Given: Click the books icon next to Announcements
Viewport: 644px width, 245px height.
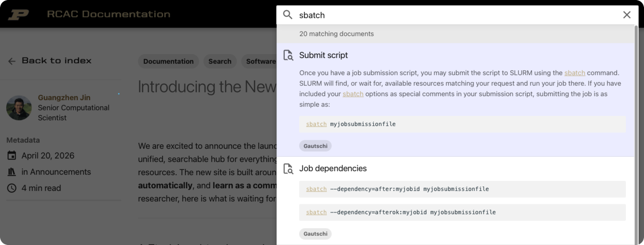Looking at the screenshot, I should [x=12, y=172].
